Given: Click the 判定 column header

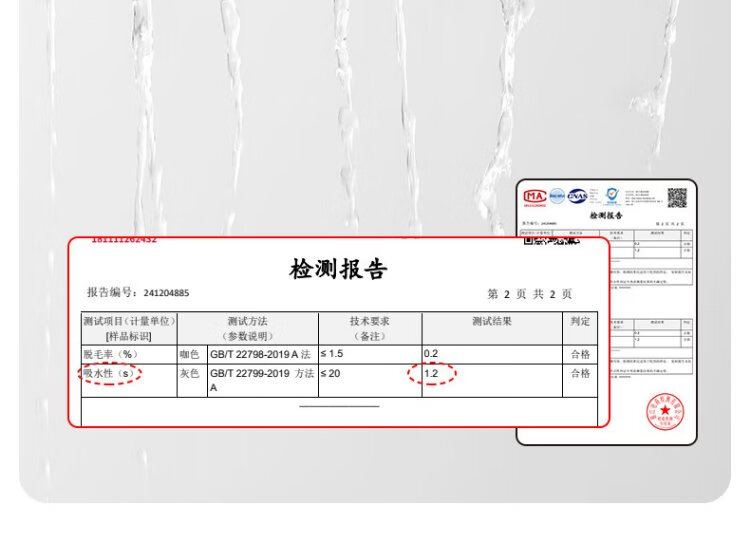Looking at the screenshot, I should click(580, 322).
